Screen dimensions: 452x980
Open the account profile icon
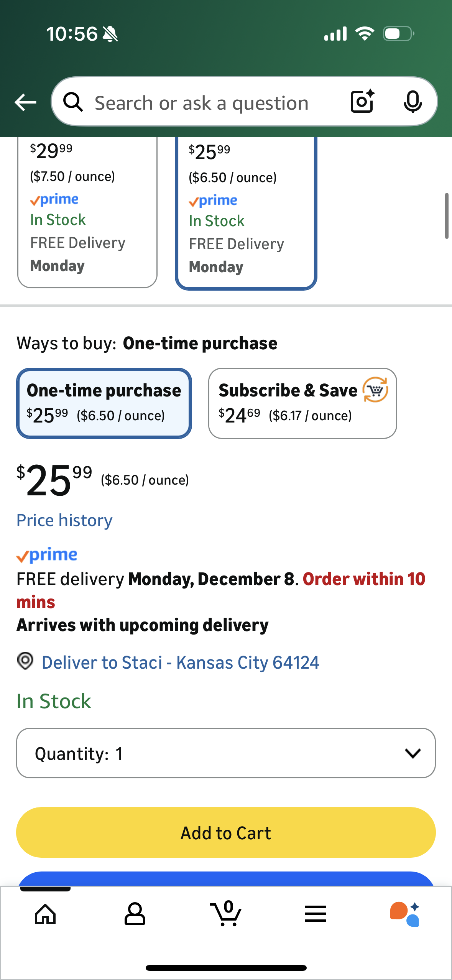(x=135, y=914)
